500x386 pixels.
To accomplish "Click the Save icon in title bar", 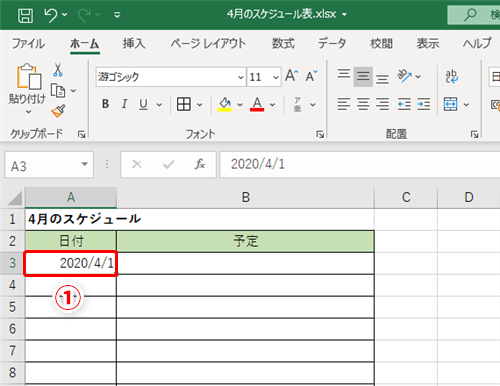I will point(25,15).
